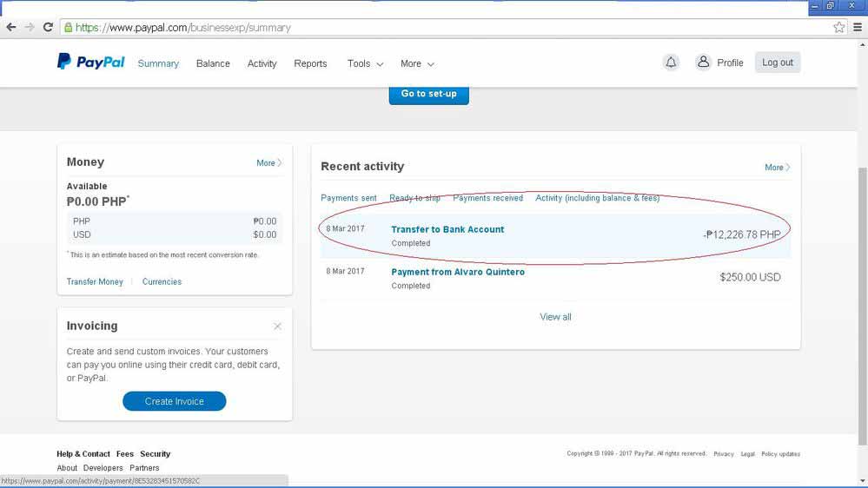Open the Balance nav tab
Image resolution: width=868 pixels, height=488 pixels.
(213, 63)
